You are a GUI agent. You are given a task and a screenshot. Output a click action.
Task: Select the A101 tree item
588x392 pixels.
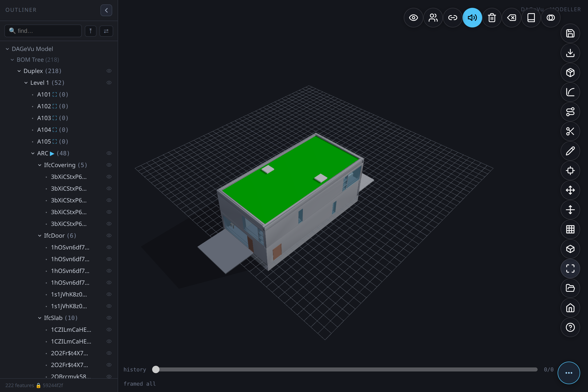(x=44, y=95)
